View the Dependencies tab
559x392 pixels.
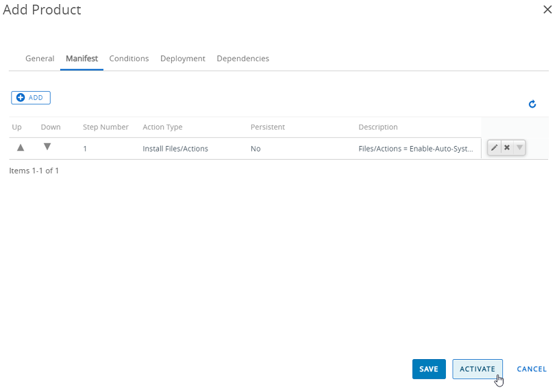click(243, 58)
